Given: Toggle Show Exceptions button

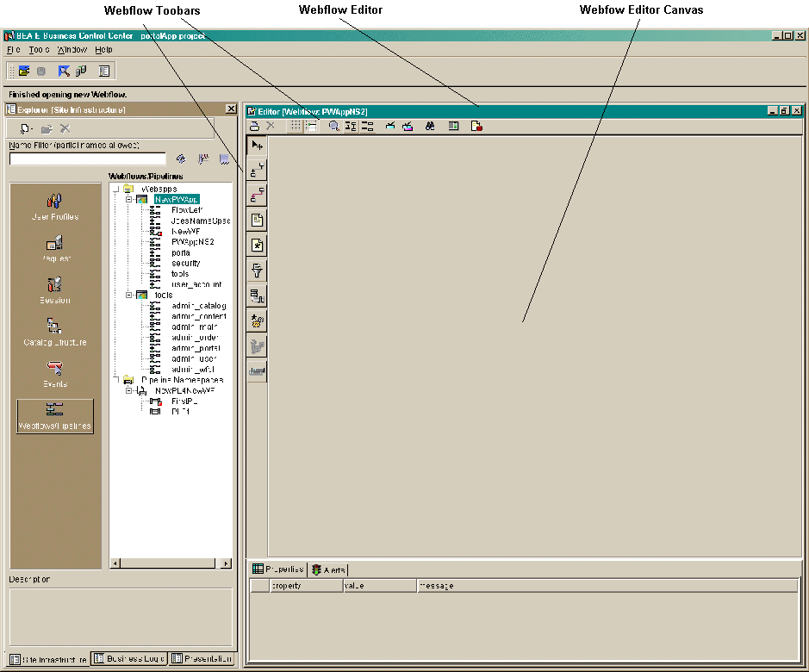Looking at the screenshot, I should [x=367, y=126].
